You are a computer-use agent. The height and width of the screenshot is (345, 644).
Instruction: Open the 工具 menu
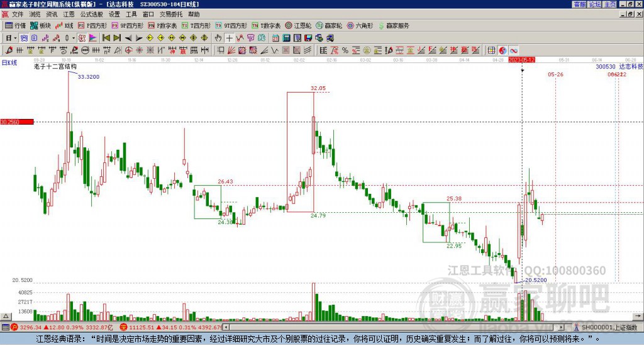click(131, 14)
